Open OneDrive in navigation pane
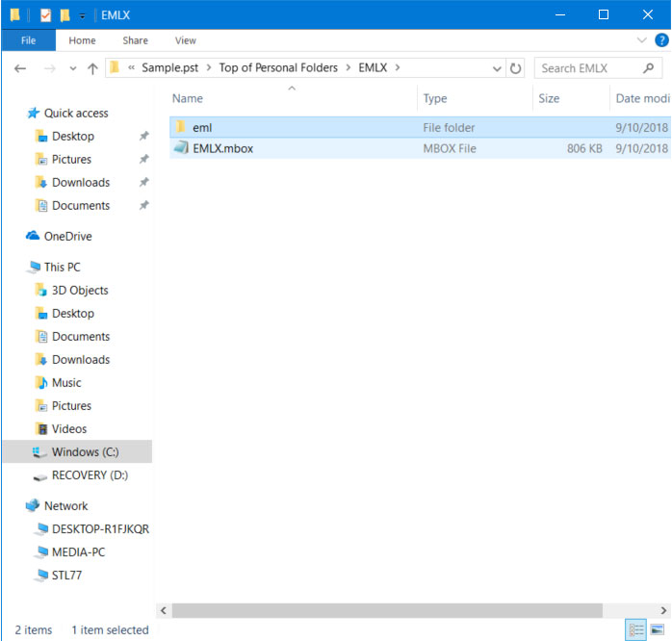The height and width of the screenshot is (641, 672). point(67,237)
